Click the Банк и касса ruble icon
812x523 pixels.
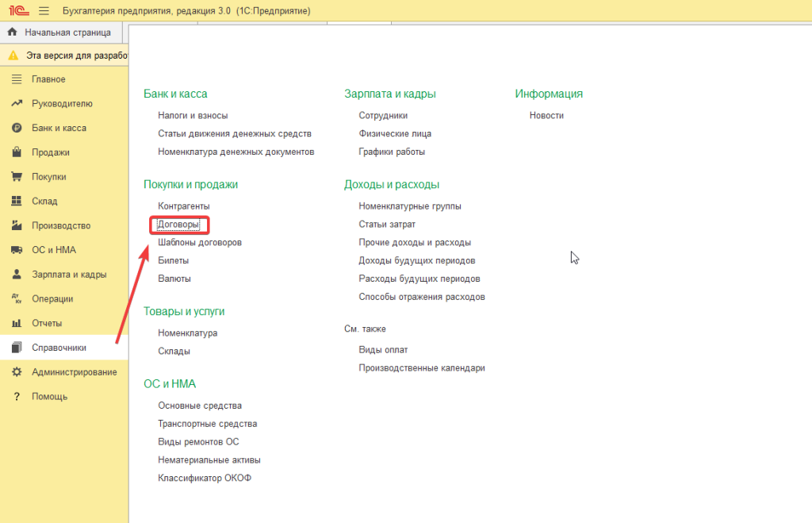16,128
